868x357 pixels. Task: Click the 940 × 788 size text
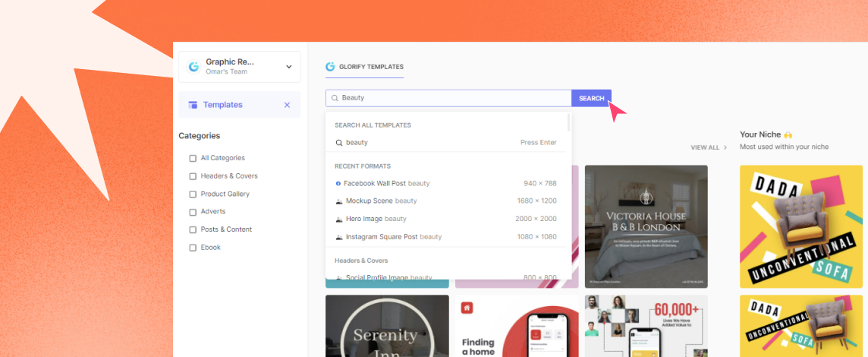click(x=539, y=183)
